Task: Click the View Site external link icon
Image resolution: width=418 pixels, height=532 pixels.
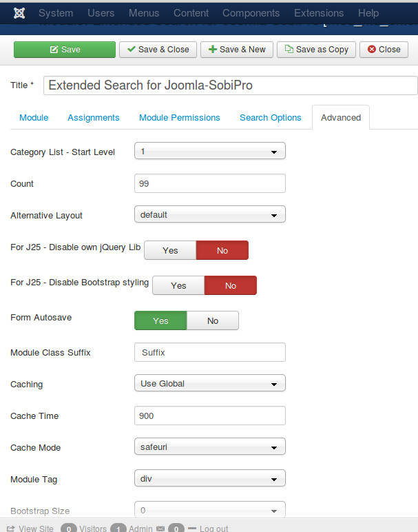Action: pos(11,529)
